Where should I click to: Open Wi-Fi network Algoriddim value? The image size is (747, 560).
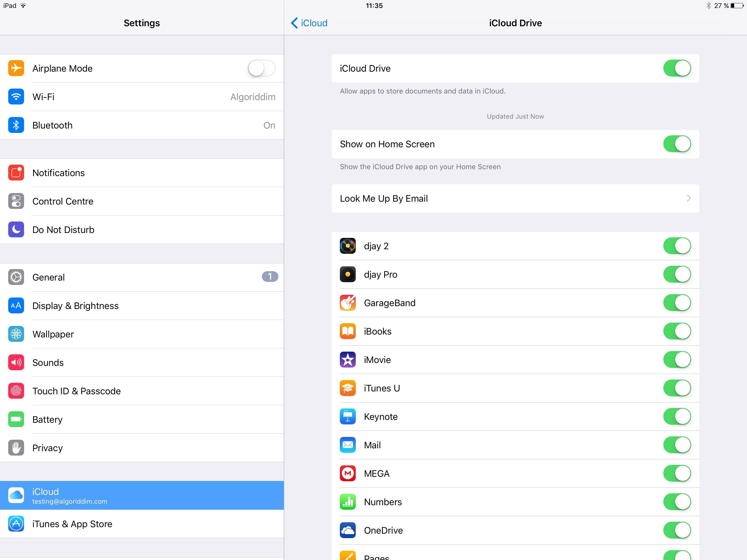pos(253,97)
